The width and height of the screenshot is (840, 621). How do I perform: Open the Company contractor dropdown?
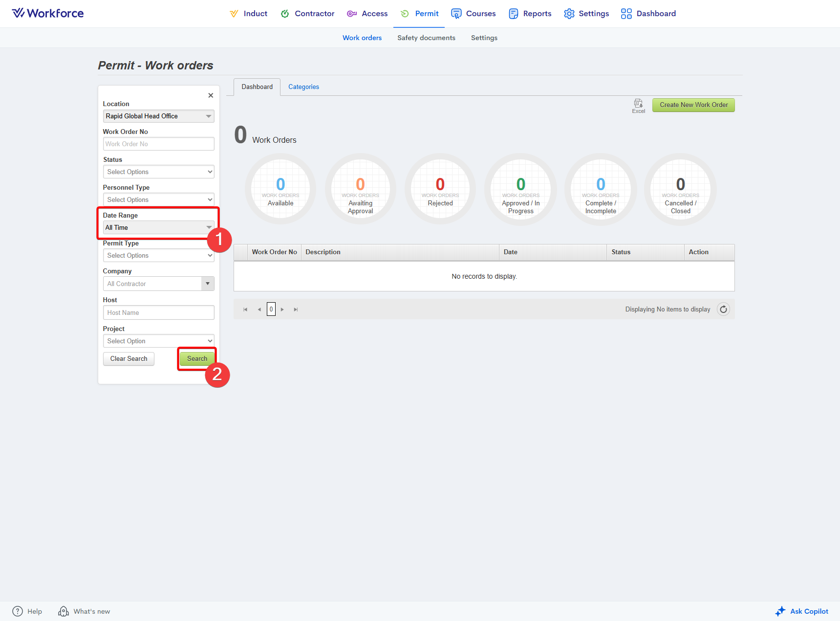(x=208, y=284)
